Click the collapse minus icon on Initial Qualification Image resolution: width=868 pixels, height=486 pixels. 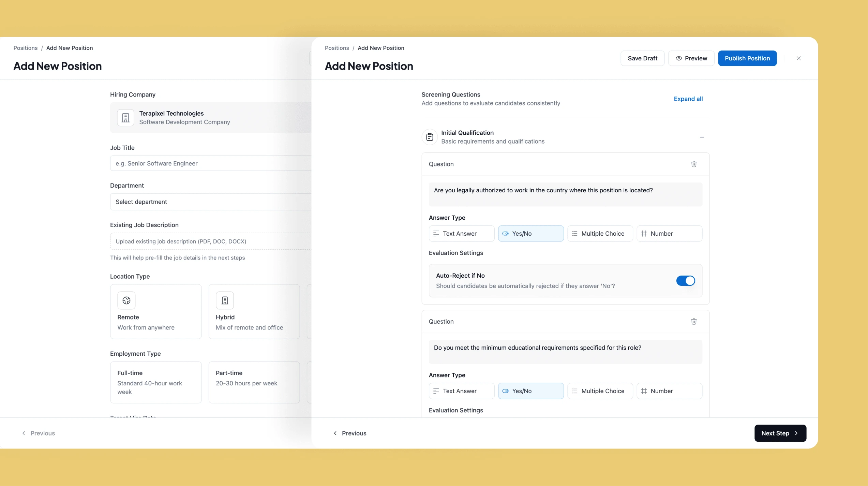(x=702, y=136)
